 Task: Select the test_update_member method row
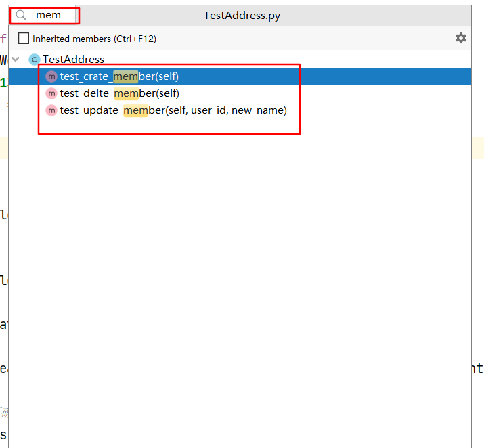[x=240, y=110]
